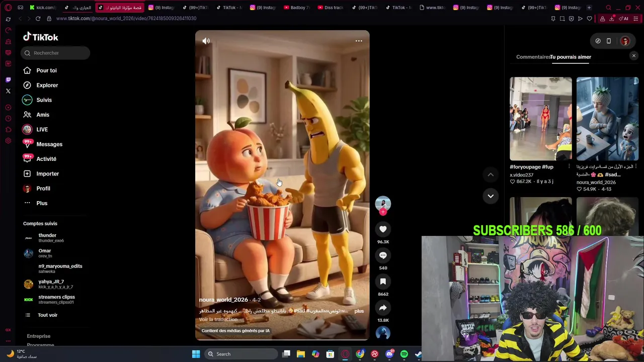The height and width of the screenshot is (362, 644).
Task: Switch to the Badboy YouTube tab
Action: click(297, 8)
